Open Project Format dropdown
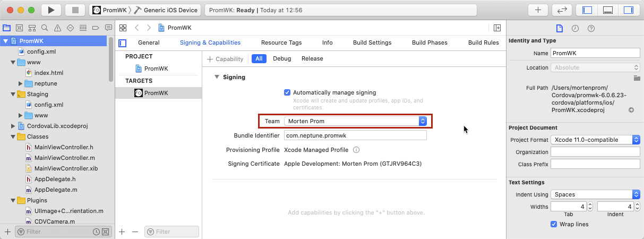644x239 pixels. pyautogui.click(x=595, y=140)
